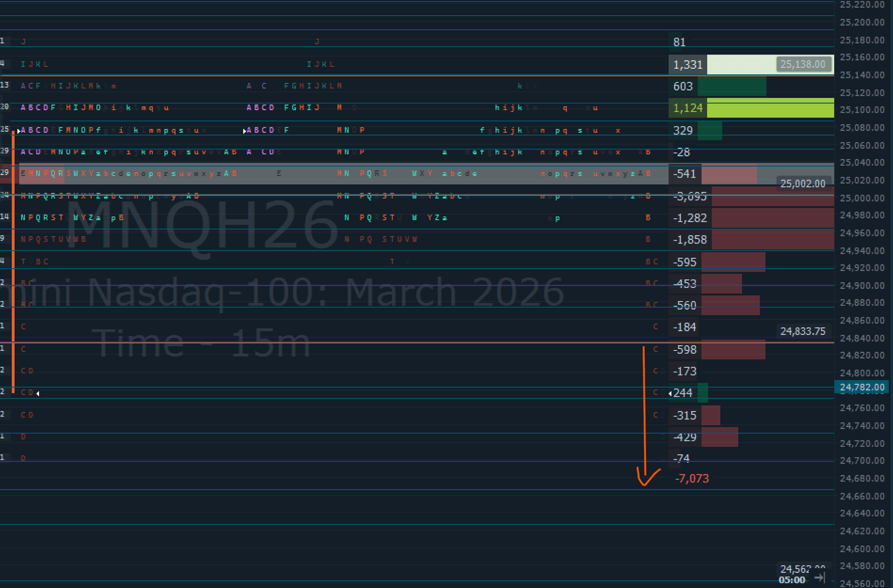Click the 24,580.00 price axis label
Screen dimensions: 893x588
click(862, 566)
